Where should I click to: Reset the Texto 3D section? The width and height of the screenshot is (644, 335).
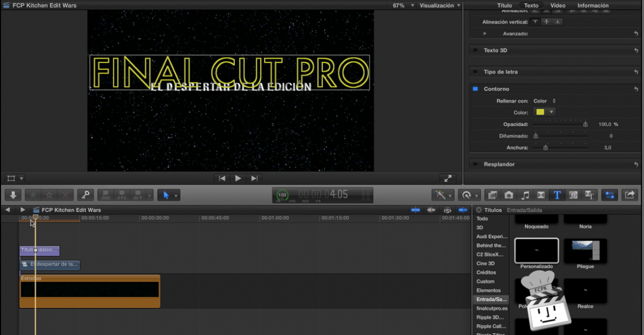pyautogui.click(x=636, y=50)
